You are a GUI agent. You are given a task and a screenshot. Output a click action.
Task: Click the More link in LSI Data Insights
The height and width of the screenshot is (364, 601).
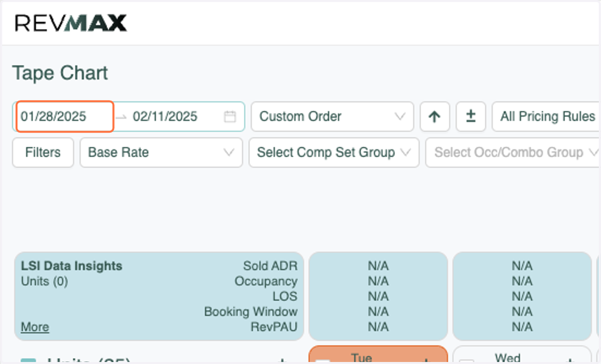(35, 327)
